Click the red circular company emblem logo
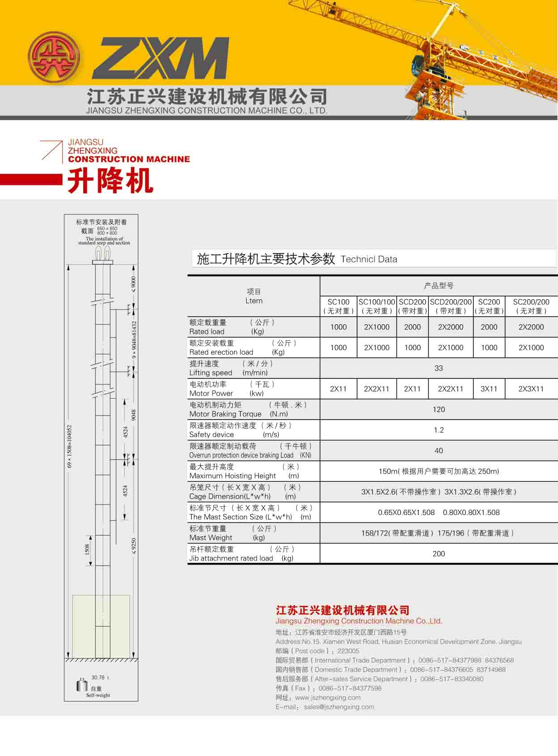 coord(54,57)
